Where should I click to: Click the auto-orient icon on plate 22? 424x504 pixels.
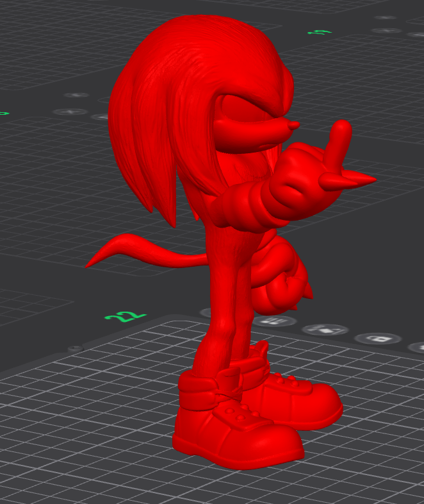tap(325, 330)
